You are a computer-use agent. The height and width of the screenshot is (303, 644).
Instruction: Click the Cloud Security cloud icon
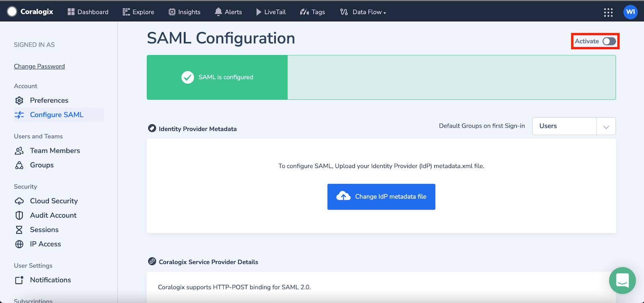pos(19,201)
